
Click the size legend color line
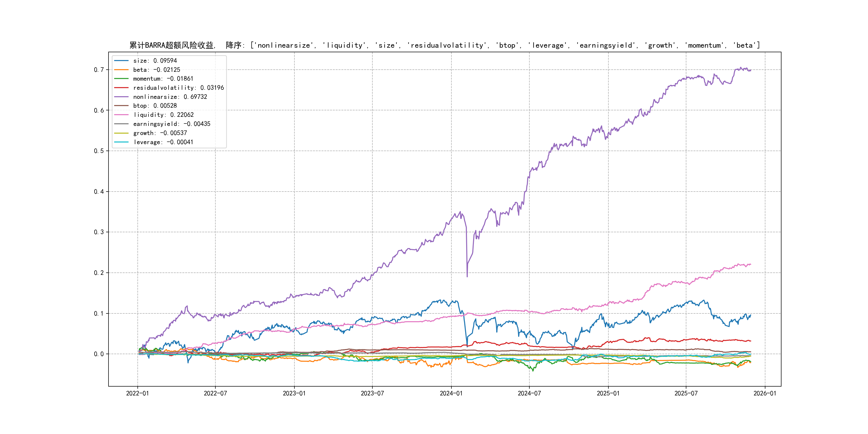point(121,61)
